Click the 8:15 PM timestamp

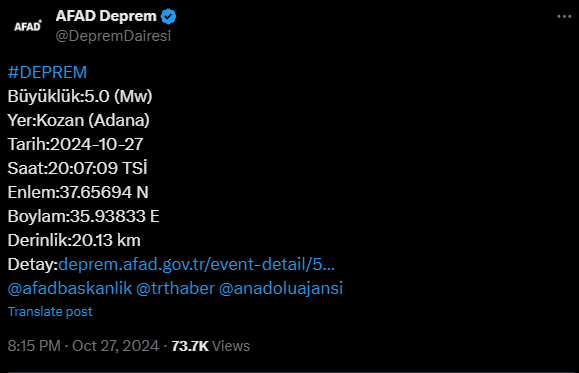pos(34,346)
